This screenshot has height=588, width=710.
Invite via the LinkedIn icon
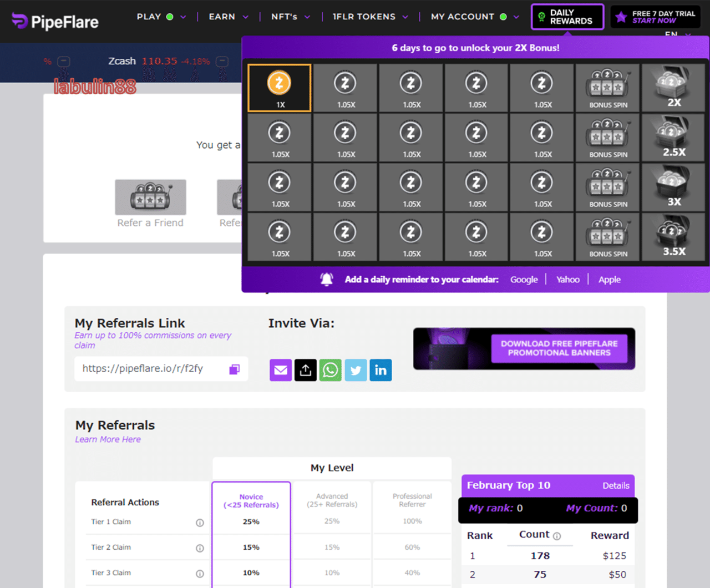(x=381, y=370)
